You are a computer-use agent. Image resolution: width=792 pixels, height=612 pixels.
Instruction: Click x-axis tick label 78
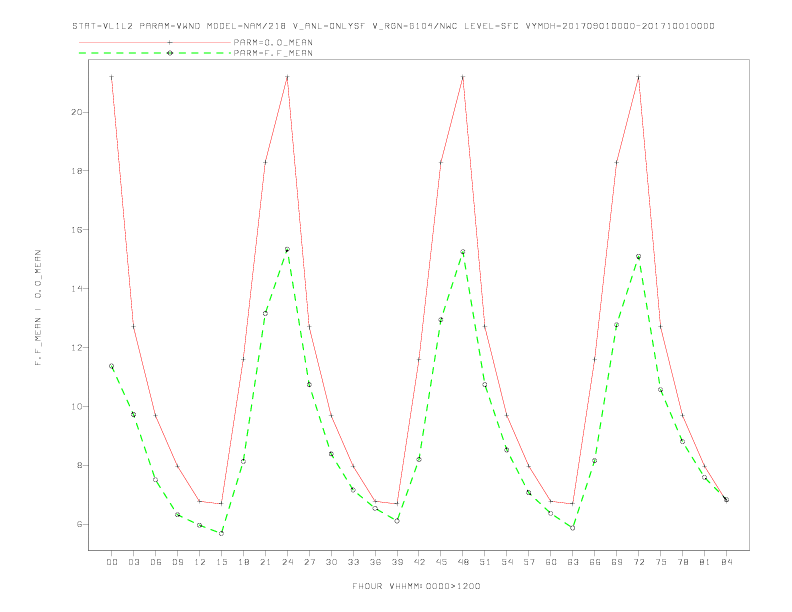coord(682,562)
